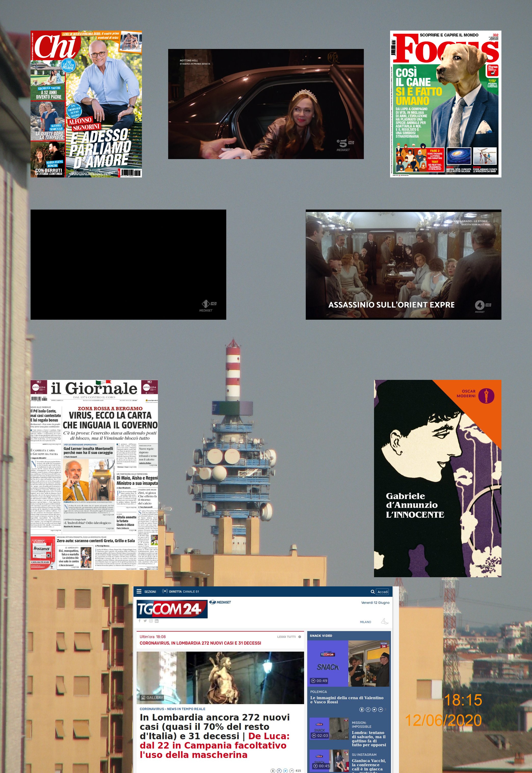The height and width of the screenshot is (773, 532).
Task: Bookmark the Valentino e Vasco Rossi story
Action: (362, 709)
